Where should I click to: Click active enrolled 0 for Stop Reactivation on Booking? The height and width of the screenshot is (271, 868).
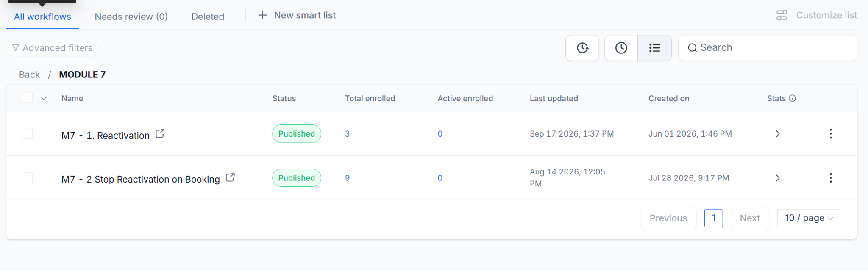coord(440,178)
